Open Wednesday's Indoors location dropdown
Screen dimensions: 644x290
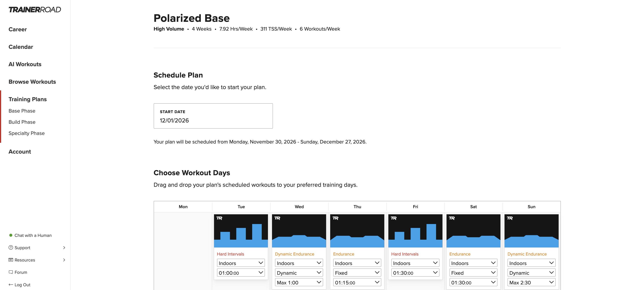299,263
